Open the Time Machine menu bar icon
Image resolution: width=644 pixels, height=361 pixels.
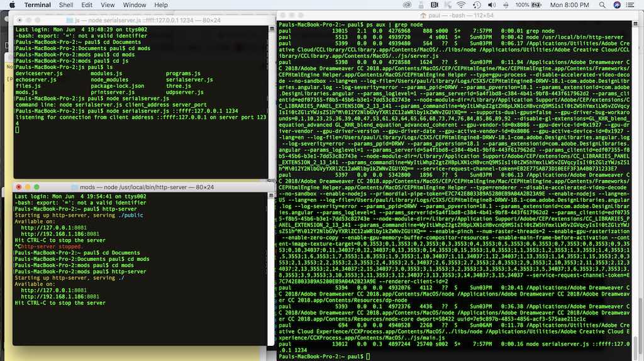pyautogui.click(x=477, y=5)
